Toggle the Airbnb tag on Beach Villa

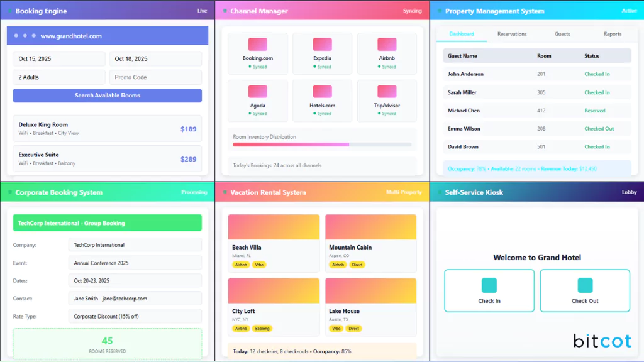tap(241, 265)
